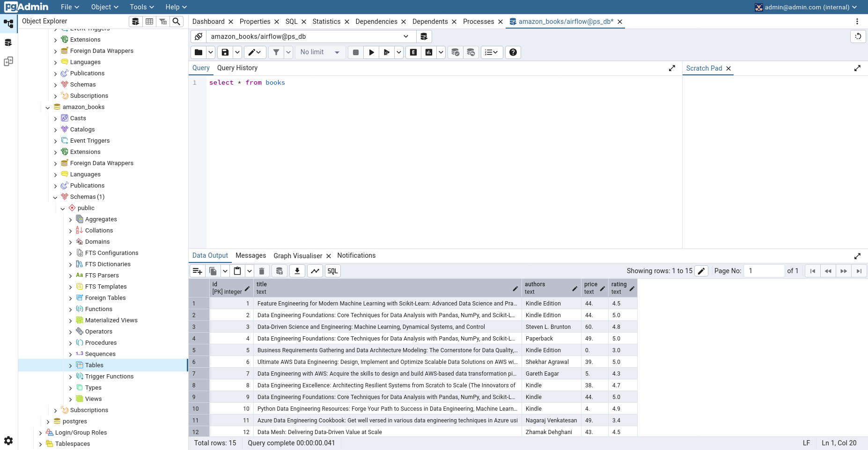The image size is (868, 450).
Task: Click the new query tool database icon beside connection
Action: pos(424,36)
